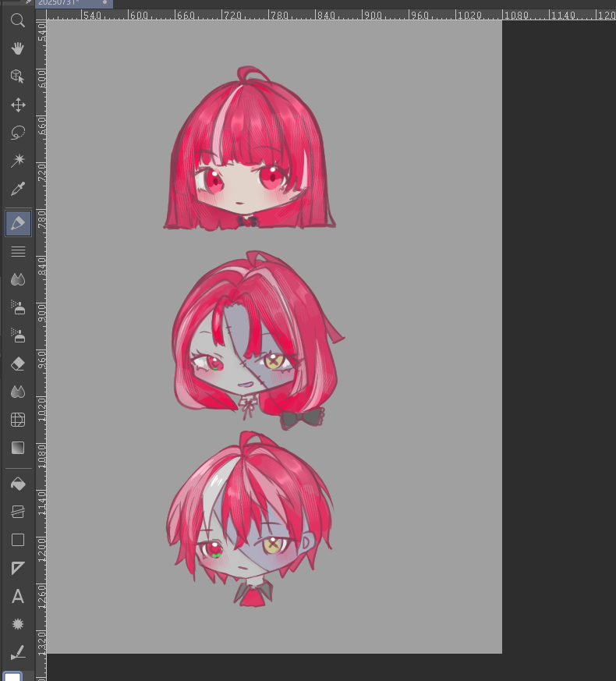
Task: Select the Airbrush tool beneath the Brush
Action: [x=18, y=307]
